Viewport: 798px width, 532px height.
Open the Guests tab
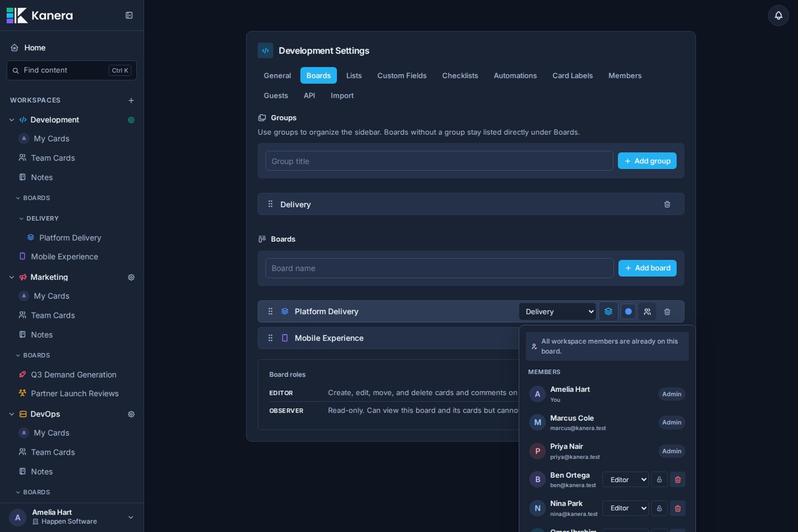(276, 95)
